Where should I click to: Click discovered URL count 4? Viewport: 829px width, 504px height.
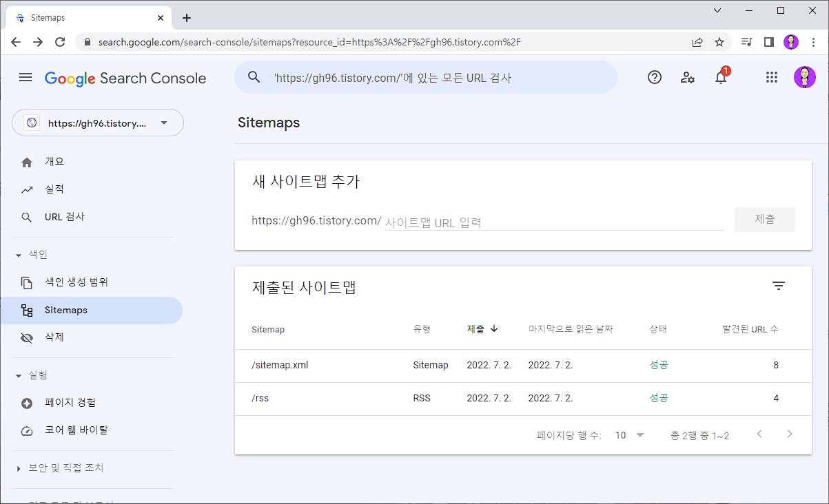pos(776,398)
